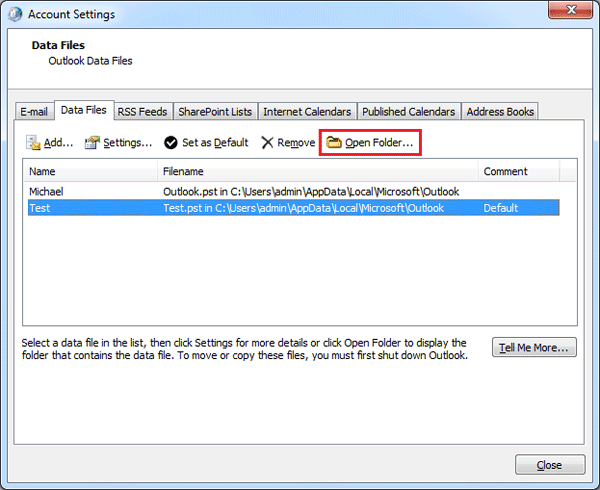Click the Open Folder icon
600x490 pixels.
point(334,143)
